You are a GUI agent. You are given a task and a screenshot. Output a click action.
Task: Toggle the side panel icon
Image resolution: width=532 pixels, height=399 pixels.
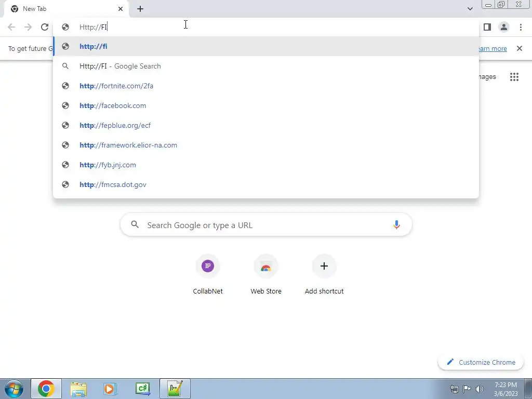coord(487,27)
